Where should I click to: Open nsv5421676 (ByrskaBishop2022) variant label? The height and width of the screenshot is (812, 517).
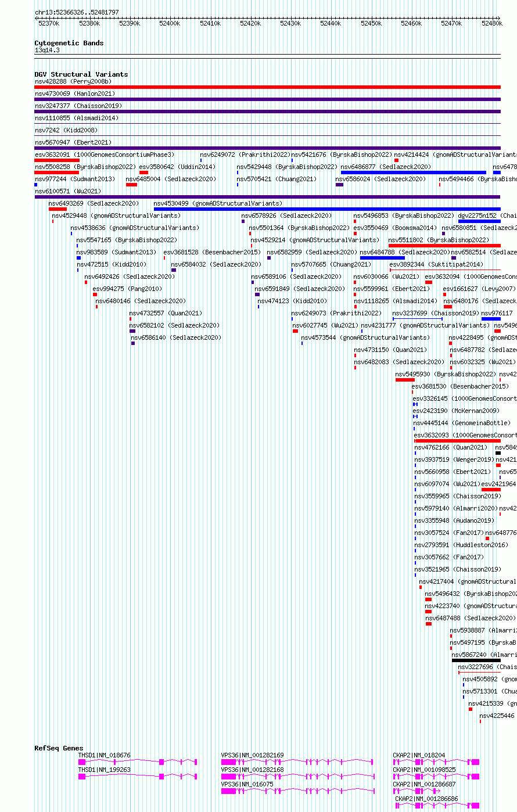click(342, 155)
